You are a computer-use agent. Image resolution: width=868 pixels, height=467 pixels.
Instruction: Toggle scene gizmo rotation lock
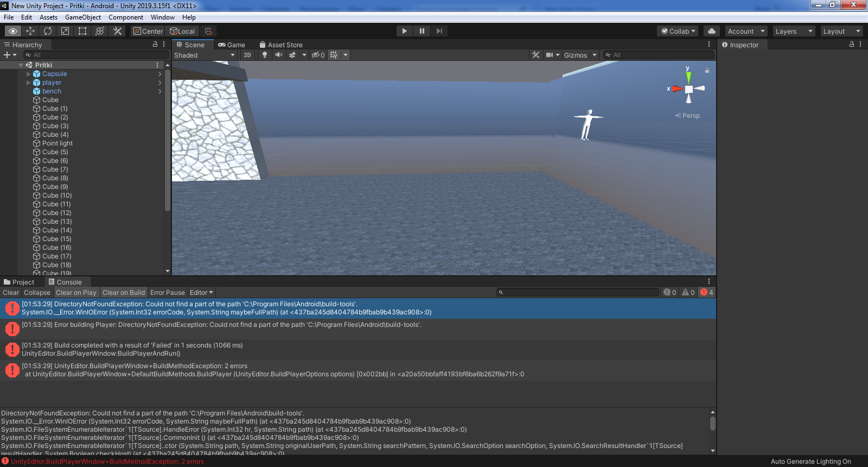[x=707, y=71]
